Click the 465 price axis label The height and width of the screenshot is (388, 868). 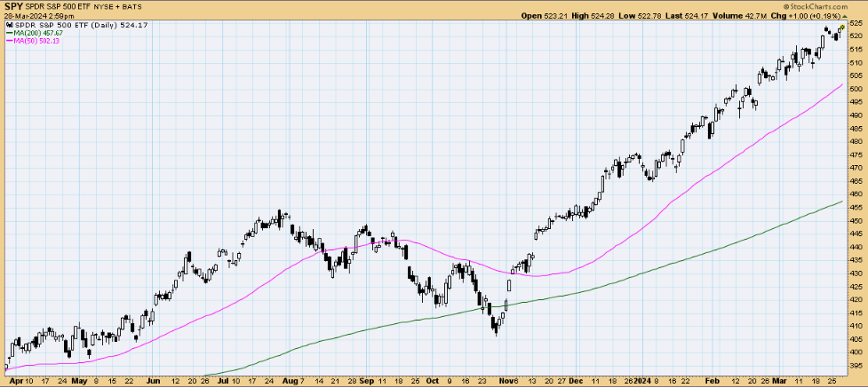(855, 181)
